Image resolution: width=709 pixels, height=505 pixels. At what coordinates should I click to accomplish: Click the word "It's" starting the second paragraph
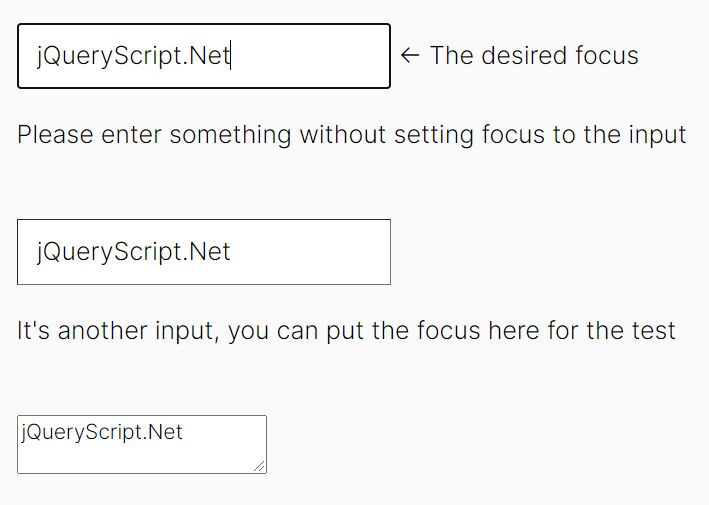pyautogui.click(x=34, y=331)
